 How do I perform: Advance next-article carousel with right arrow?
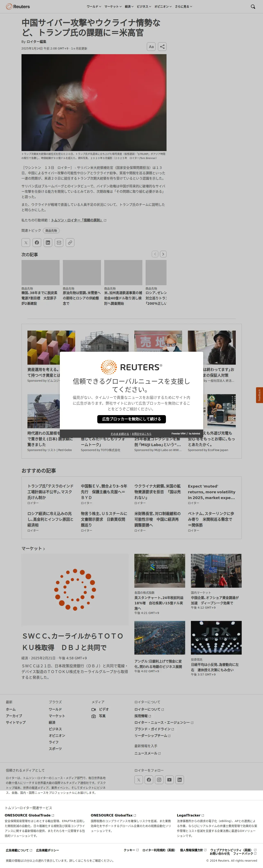tap(163, 254)
